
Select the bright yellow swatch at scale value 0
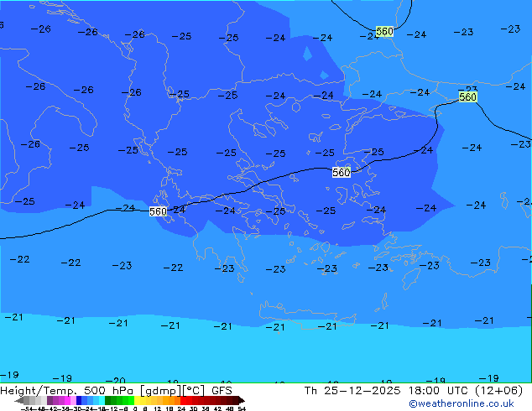point(137,400)
